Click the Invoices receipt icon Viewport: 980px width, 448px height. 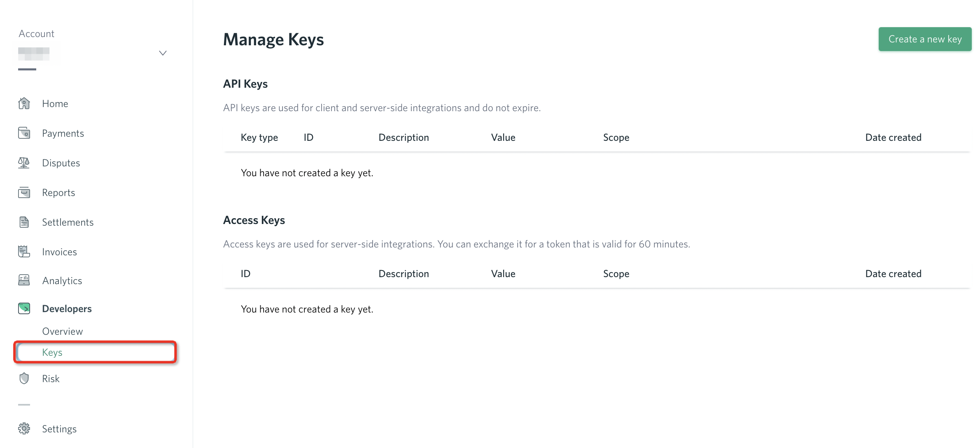(24, 252)
